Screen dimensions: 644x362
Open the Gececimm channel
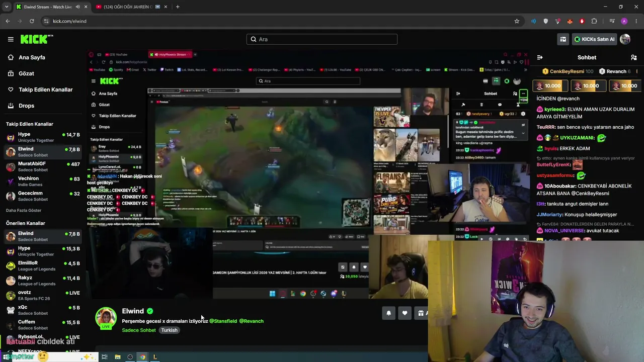pos(43,196)
